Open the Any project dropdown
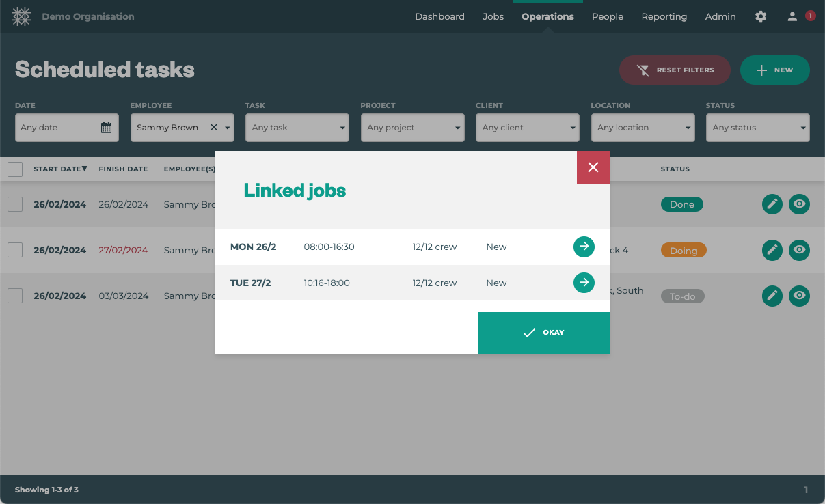Image resolution: width=825 pixels, height=504 pixels. coord(412,128)
